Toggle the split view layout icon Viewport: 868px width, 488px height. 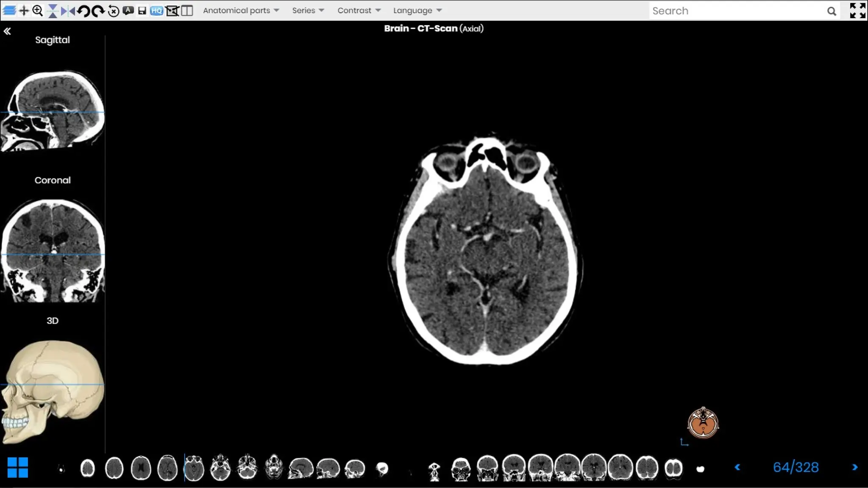tap(187, 11)
